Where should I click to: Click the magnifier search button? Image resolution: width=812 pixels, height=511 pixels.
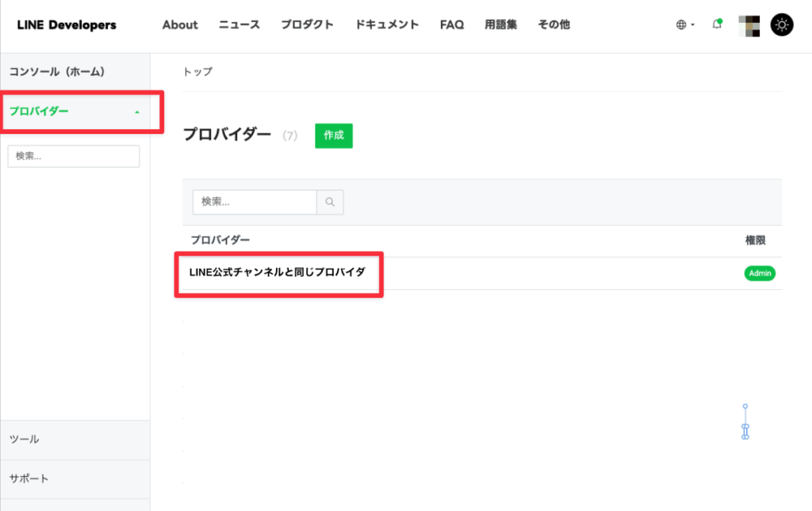point(330,202)
